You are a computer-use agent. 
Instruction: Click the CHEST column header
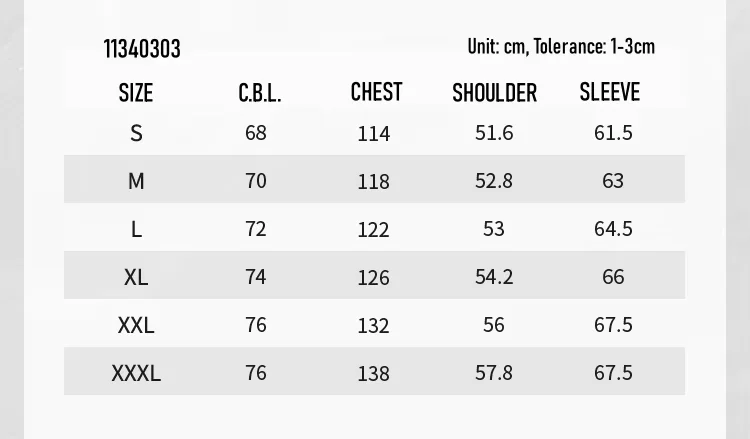click(x=376, y=93)
